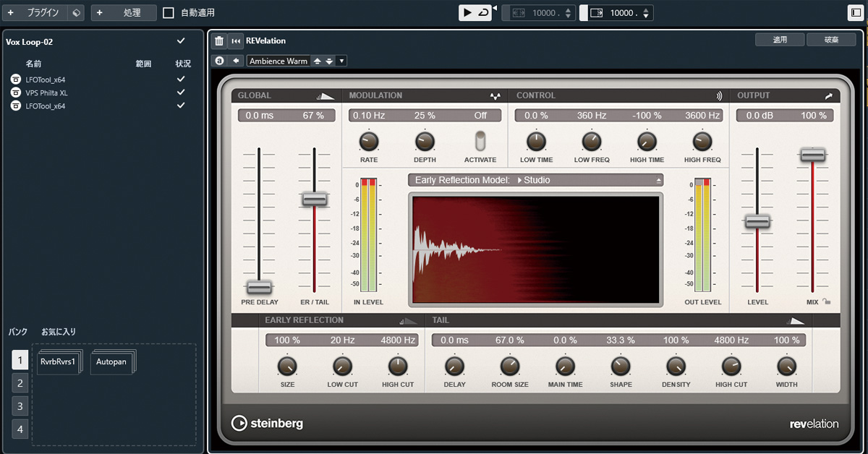Image resolution: width=868 pixels, height=454 pixels.
Task: Click the pre-roll icon beside first 10000 field
Action: (x=518, y=13)
